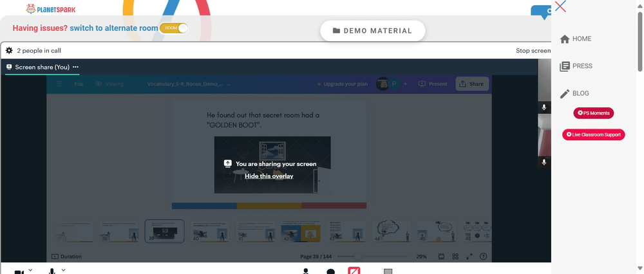Open Press in side menu
644x274 pixels.
pos(576,66)
